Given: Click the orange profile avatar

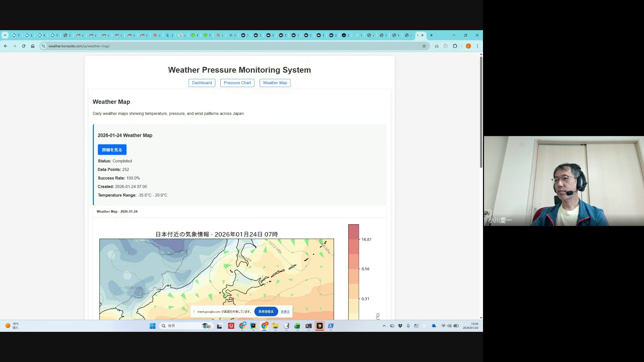Looking at the screenshot, I should 468,46.
